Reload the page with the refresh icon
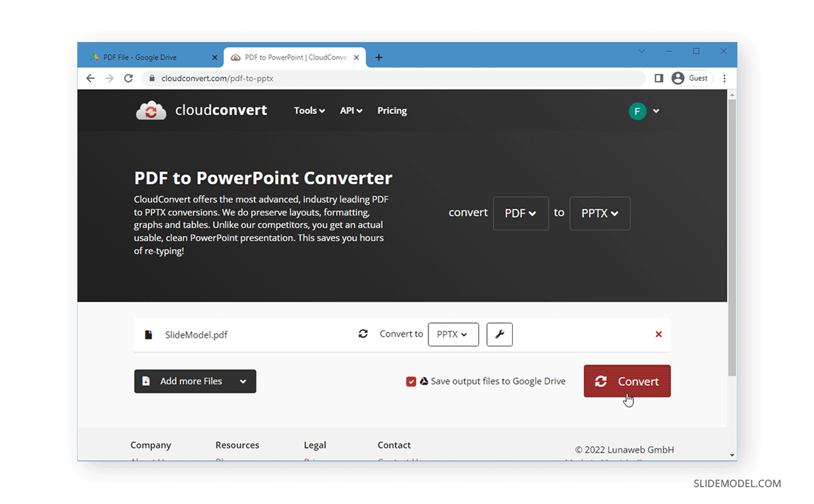This screenshot has height=504, width=814. click(128, 78)
